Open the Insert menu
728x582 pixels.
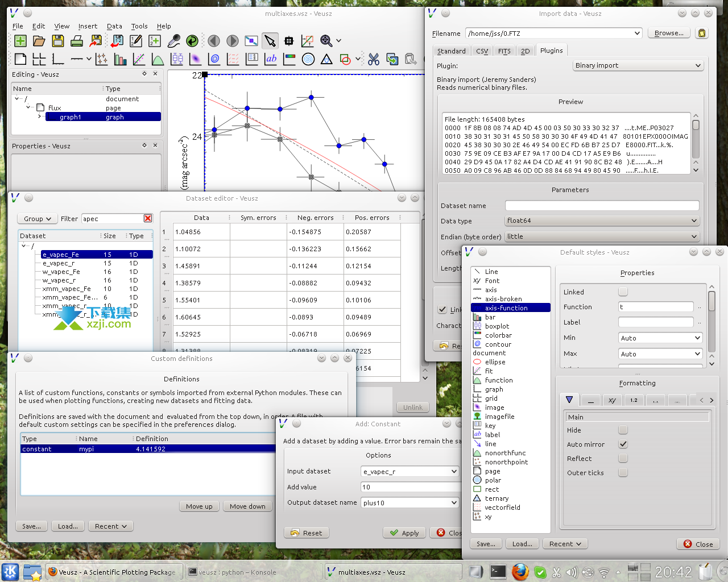(x=88, y=26)
